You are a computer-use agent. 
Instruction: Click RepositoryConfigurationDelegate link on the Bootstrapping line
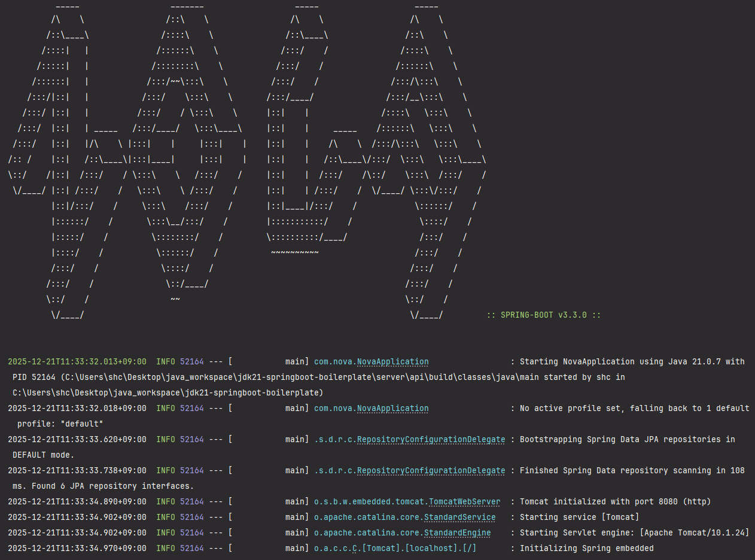coord(431,440)
